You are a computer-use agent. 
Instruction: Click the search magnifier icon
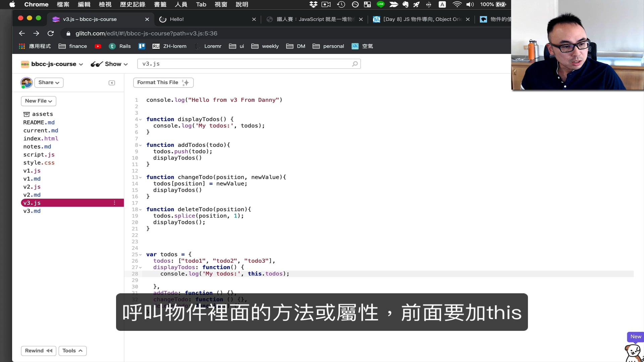355,64
